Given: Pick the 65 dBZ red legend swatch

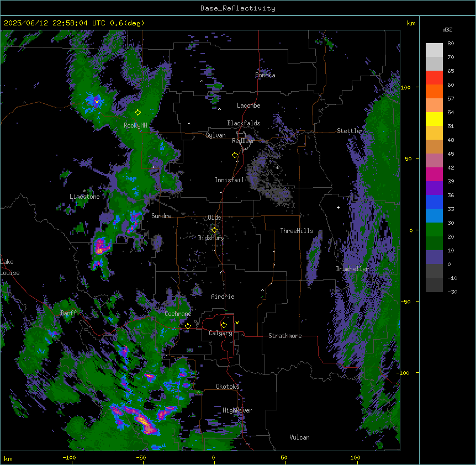Looking at the screenshot, I should pyautogui.click(x=434, y=78).
